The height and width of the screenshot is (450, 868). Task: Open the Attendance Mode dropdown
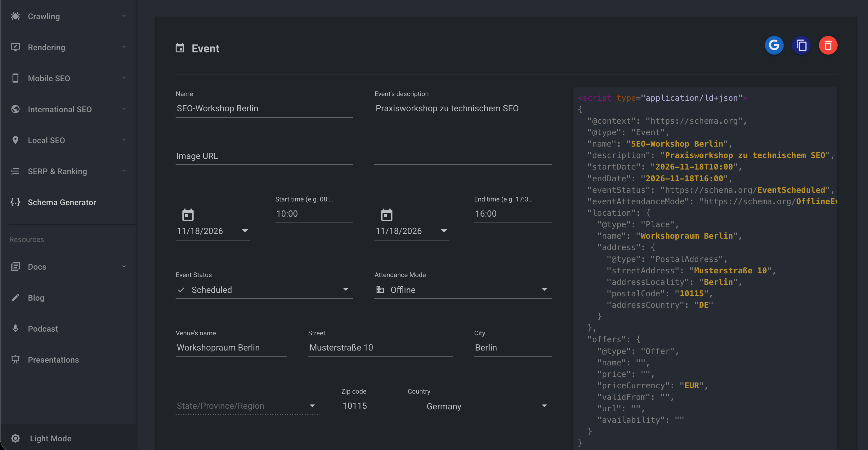point(463,290)
